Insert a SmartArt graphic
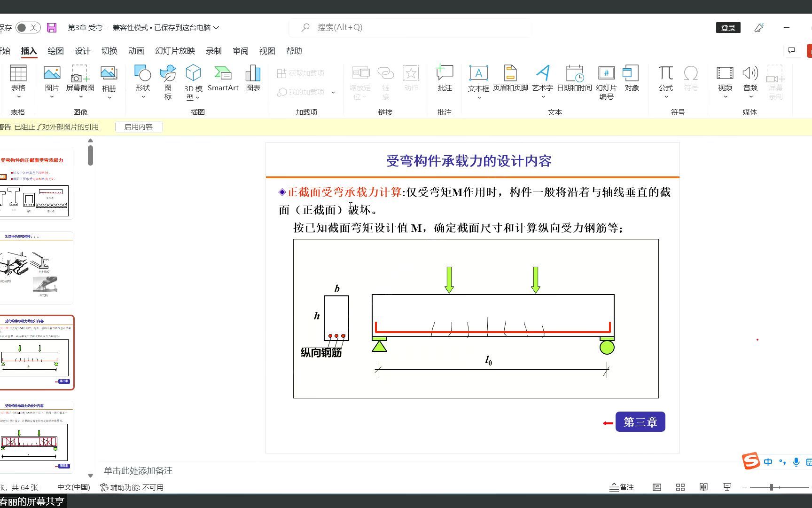The width and height of the screenshot is (812, 508). pyautogui.click(x=223, y=80)
